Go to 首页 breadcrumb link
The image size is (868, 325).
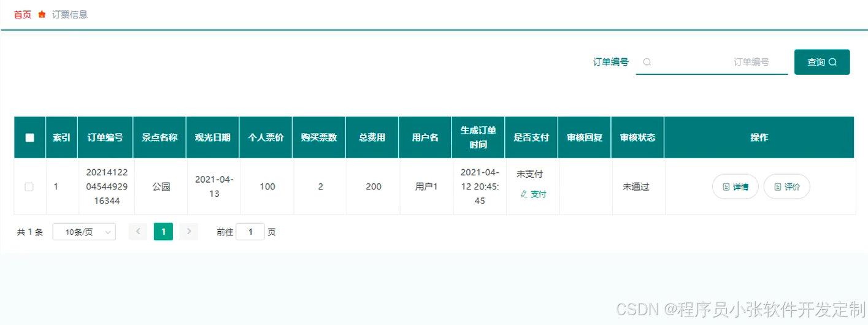click(x=23, y=14)
